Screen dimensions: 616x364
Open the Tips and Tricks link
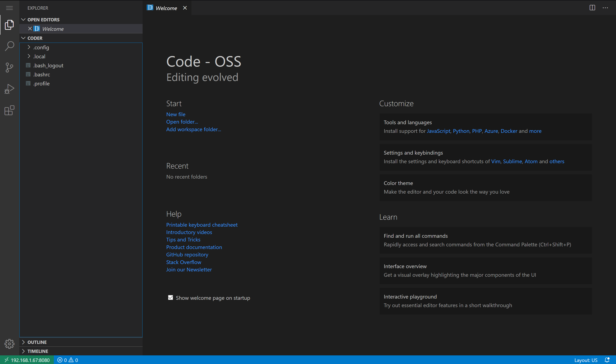tap(183, 239)
